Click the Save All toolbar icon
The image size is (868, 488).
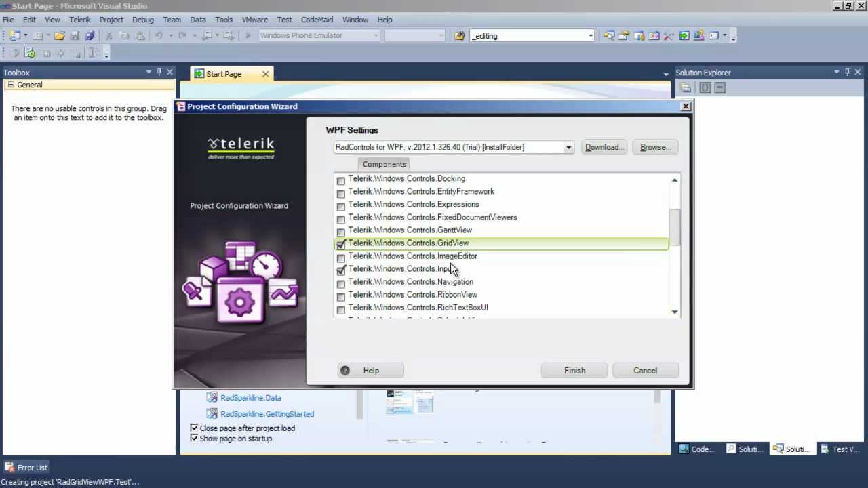(90, 35)
